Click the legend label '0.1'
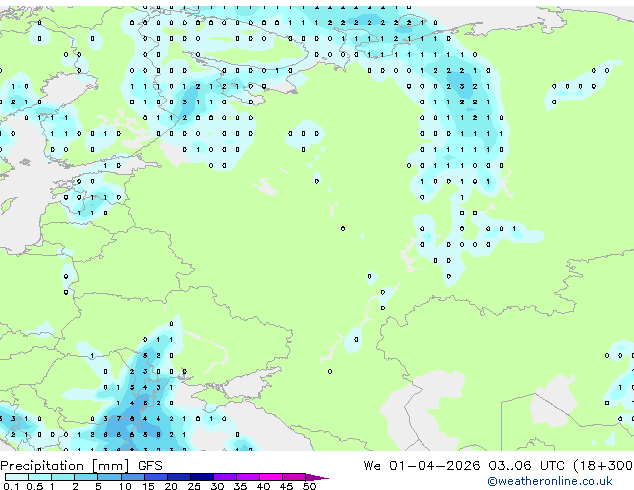Viewport: 634px width, 490px height. (x=11, y=486)
